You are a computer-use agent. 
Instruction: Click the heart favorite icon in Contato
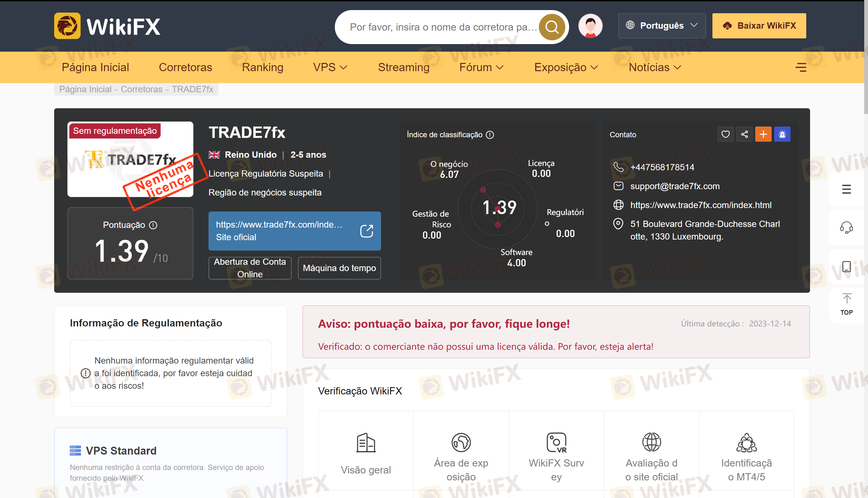tap(725, 134)
